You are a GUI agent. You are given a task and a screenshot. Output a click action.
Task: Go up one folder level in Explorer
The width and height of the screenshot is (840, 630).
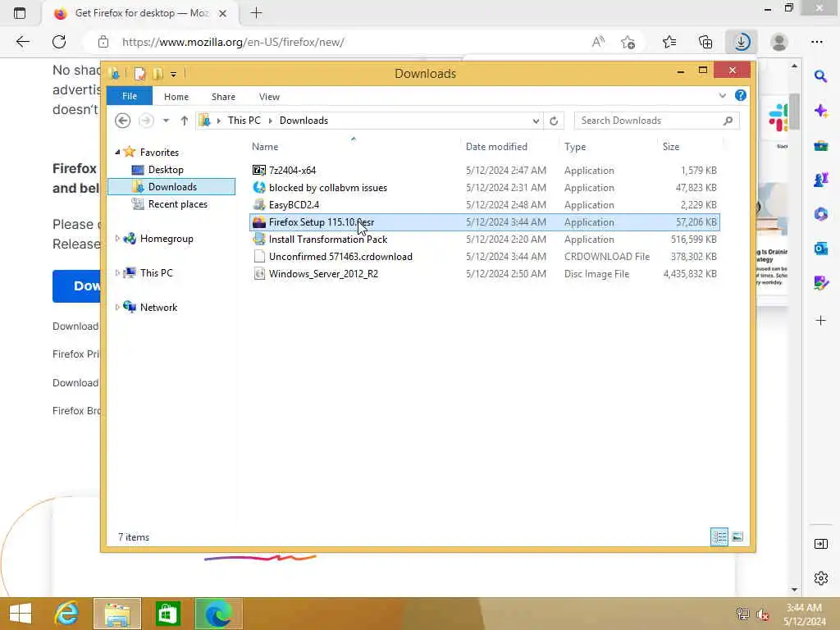click(185, 121)
